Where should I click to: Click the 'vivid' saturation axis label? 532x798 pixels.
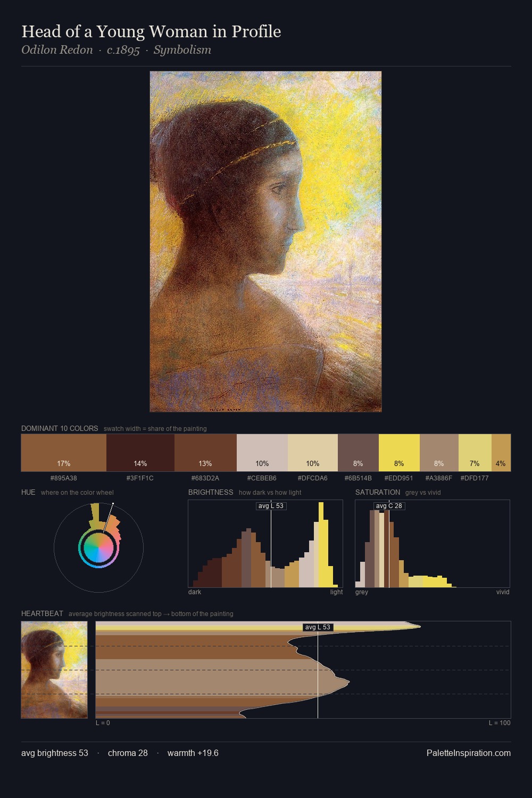(x=503, y=592)
